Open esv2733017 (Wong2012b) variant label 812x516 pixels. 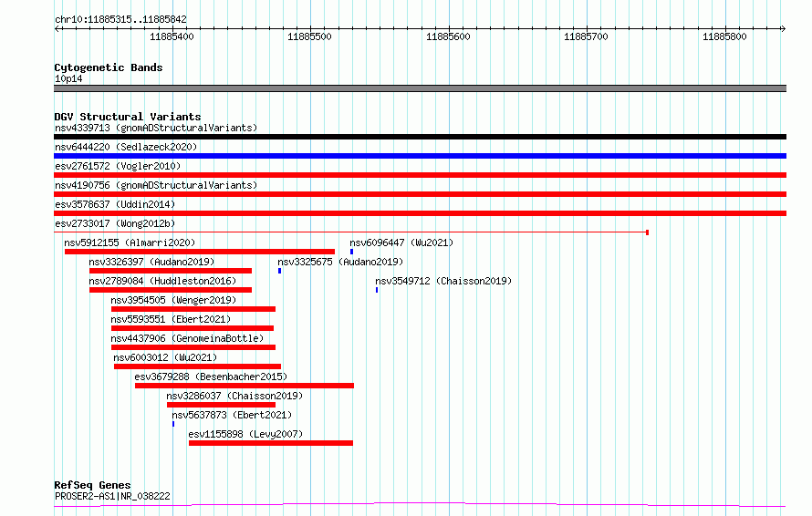point(115,223)
